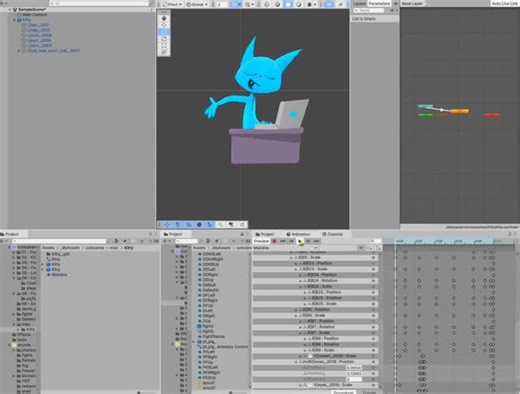Viewport: 520px width, 394px height.
Task: Switch to the Parameters tab in Animator
Action: 379,3
